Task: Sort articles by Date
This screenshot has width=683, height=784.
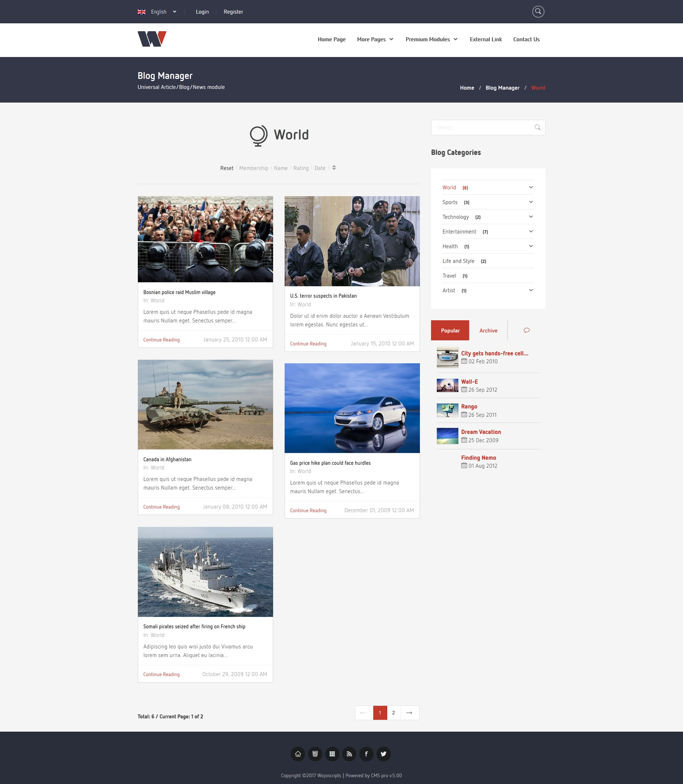Action: coord(320,168)
